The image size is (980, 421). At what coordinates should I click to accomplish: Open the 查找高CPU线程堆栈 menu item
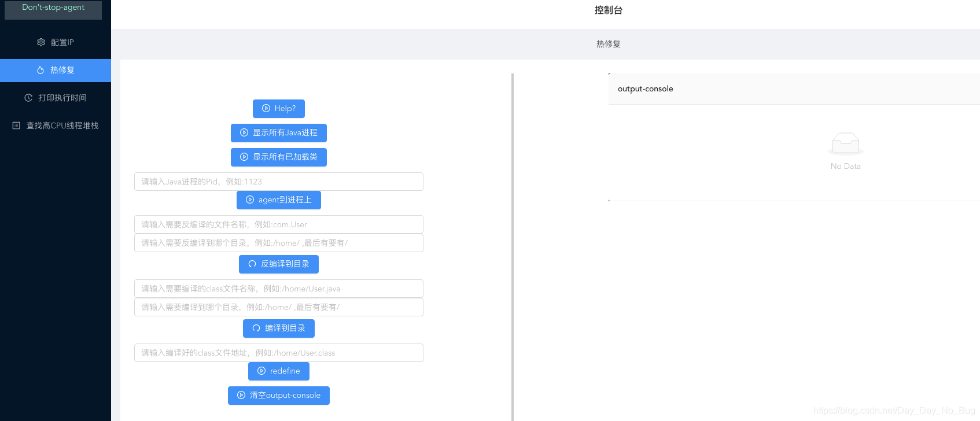[56, 125]
